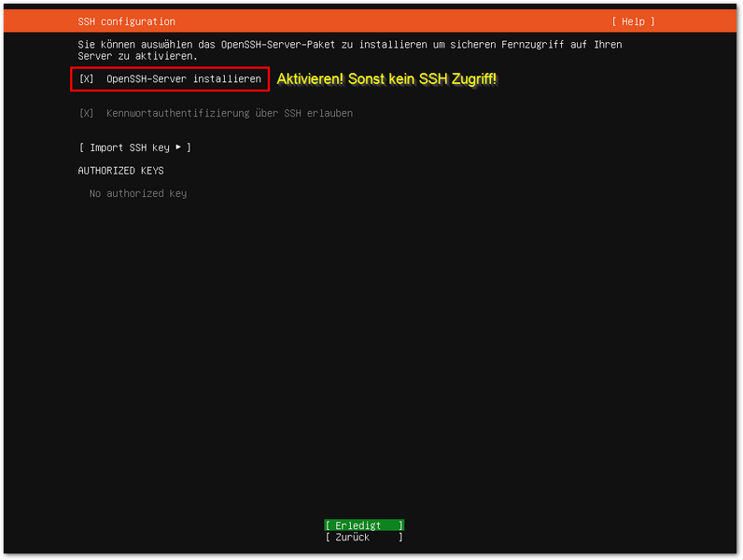Viewport: 743px width, 560px height.
Task: Select the 'SSH configuration' title text
Action: point(127,21)
